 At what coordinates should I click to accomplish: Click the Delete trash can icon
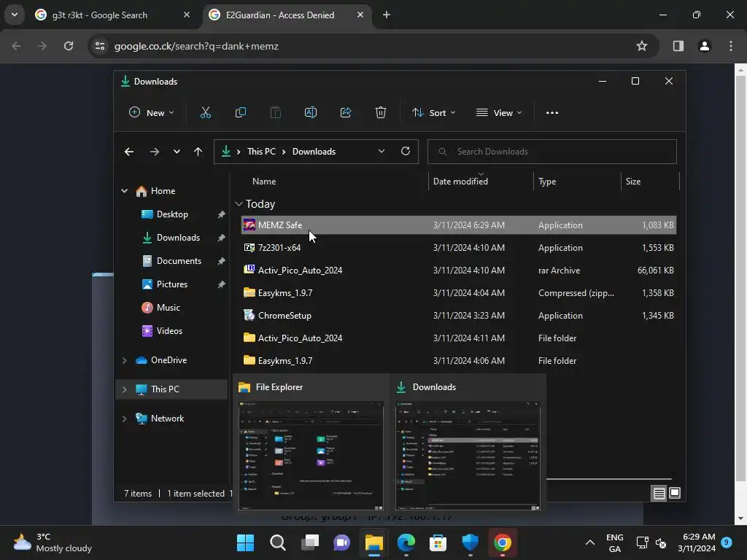click(x=380, y=113)
